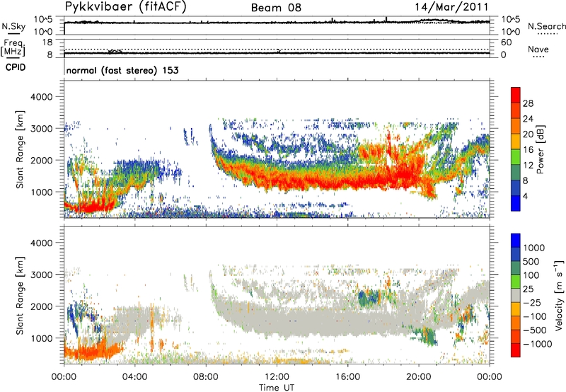The image size is (566, 392).
Task: Click the '20:00' time tick label
Action: pyautogui.click(x=419, y=377)
